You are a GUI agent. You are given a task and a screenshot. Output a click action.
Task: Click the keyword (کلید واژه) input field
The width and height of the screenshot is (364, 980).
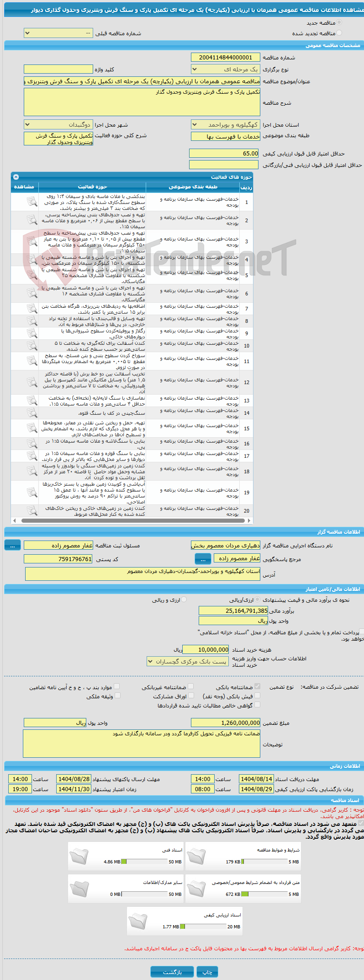click(x=58, y=69)
